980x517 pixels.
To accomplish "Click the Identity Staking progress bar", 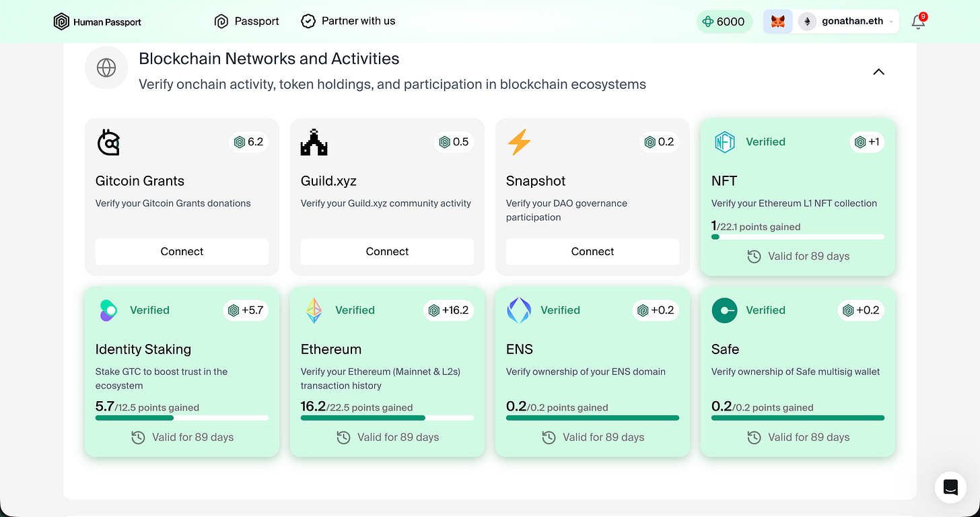I will click(182, 418).
